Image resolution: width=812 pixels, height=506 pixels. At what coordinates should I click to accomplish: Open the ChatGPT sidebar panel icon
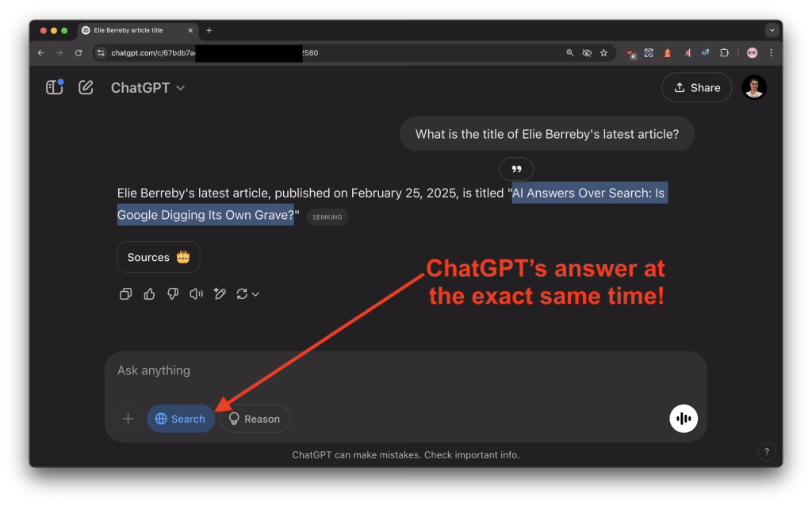[54, 87]
